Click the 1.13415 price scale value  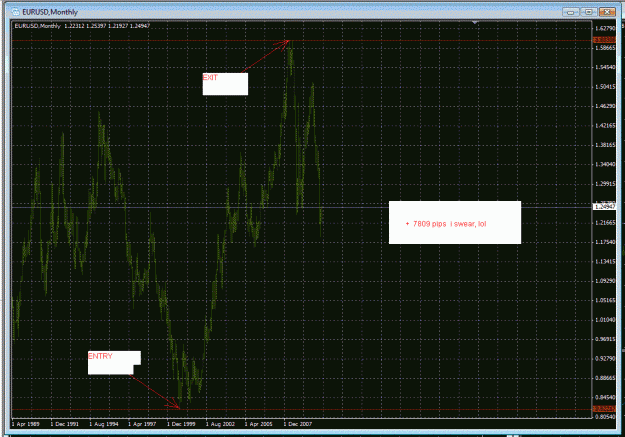(x=605, y=262)
